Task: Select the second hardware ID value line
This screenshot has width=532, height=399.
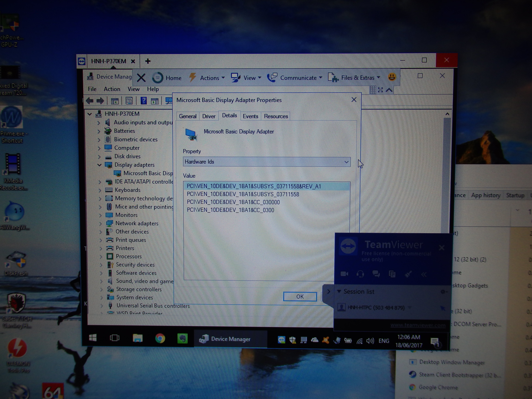Action: coord(243,194)
